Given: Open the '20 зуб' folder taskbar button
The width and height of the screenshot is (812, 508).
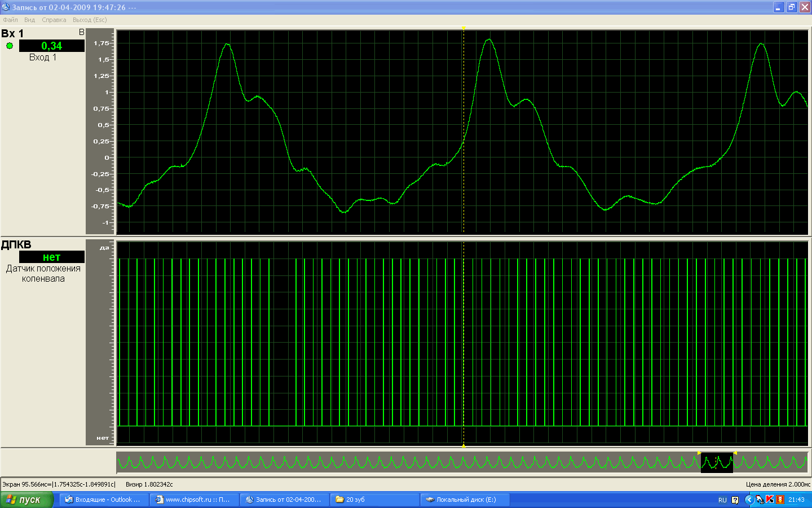Looking at the screenshot, I should click(x=374, y=500).
